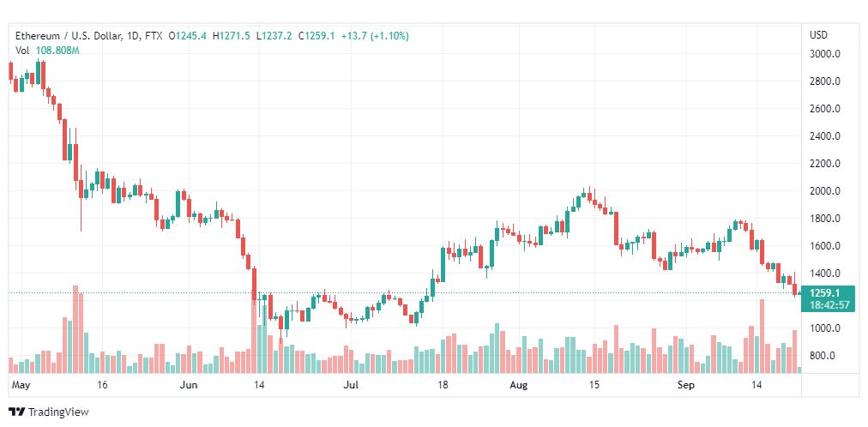868x427 pixels.
Task: Click the closing price C1259.1 value
Action: [x=316, y=36]
